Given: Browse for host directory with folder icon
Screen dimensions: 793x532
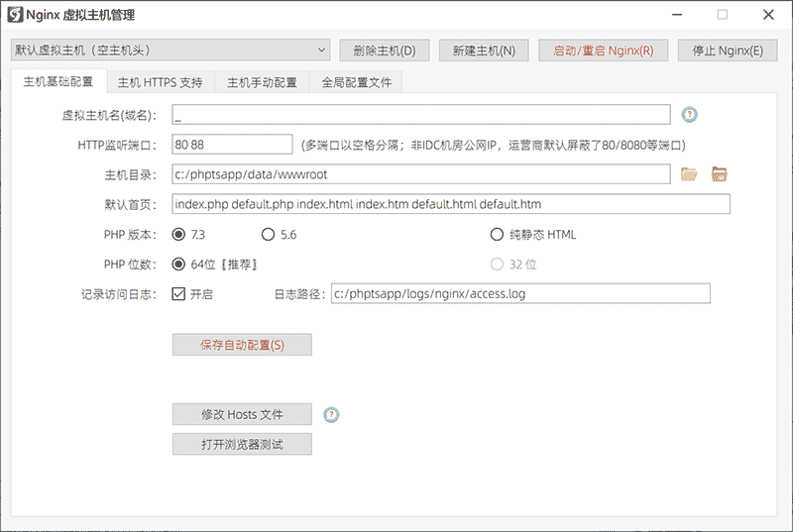Looking at the screenshot, I should 689,174.
